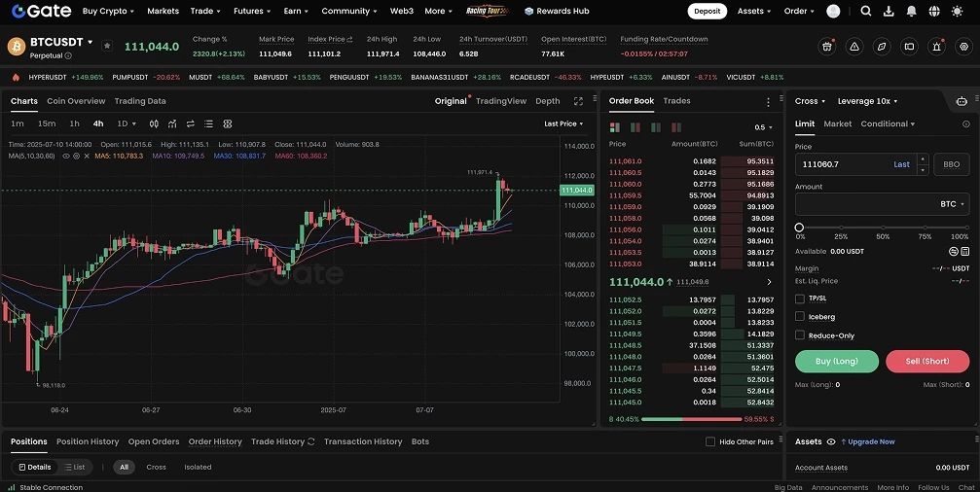
Task: Open the calculator icon near Available balance
Action: coord(964,251)
